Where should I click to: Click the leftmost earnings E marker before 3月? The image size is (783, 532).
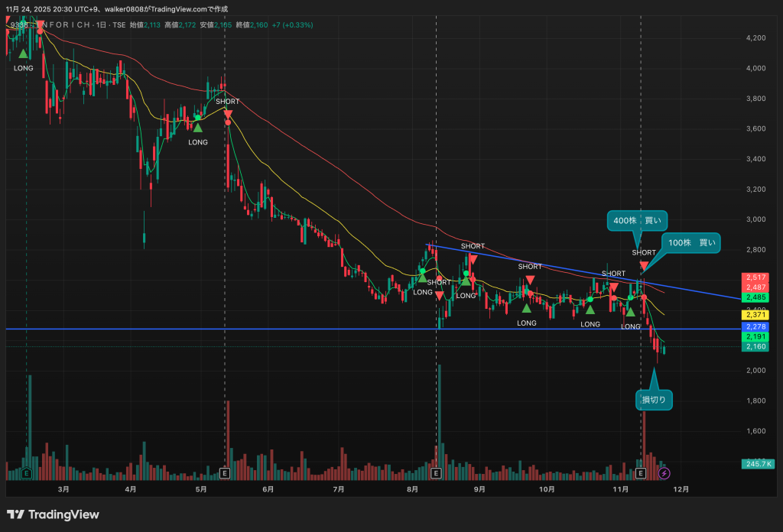click(x=27, y=474)
